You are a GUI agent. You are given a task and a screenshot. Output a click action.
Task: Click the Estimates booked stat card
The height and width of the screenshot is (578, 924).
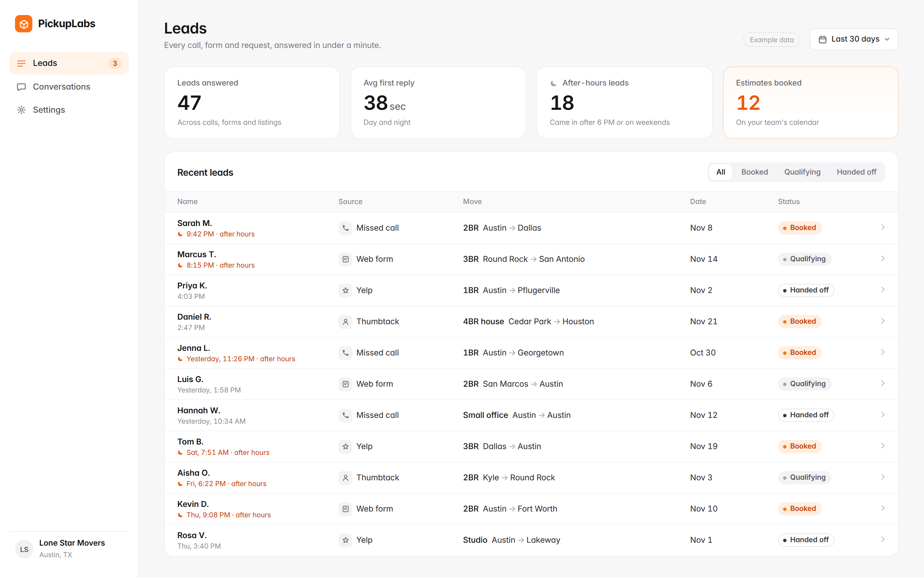(811, 102)
